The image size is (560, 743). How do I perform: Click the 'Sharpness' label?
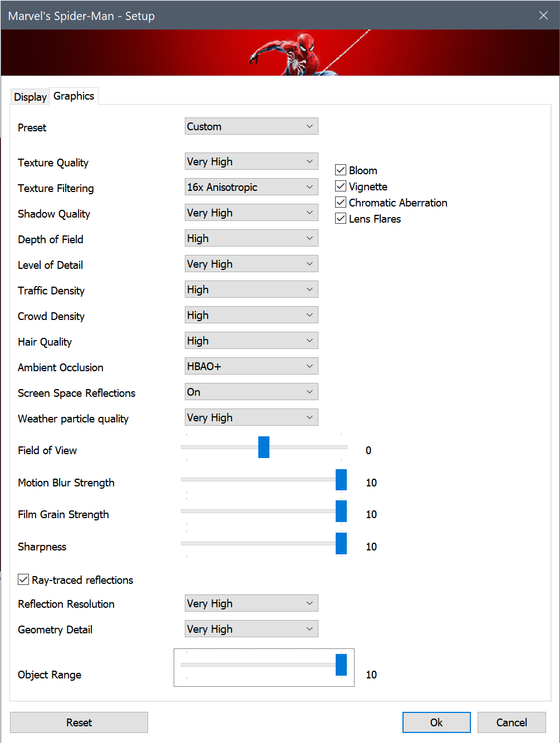click(x=42, y=547)
